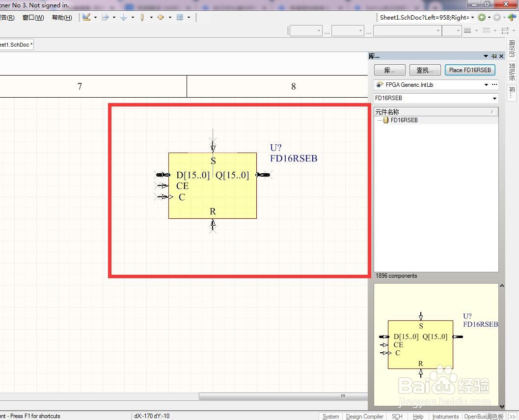The image size is (519, 420).
Task: Select the grids icon
Action: tap(180, 17)
